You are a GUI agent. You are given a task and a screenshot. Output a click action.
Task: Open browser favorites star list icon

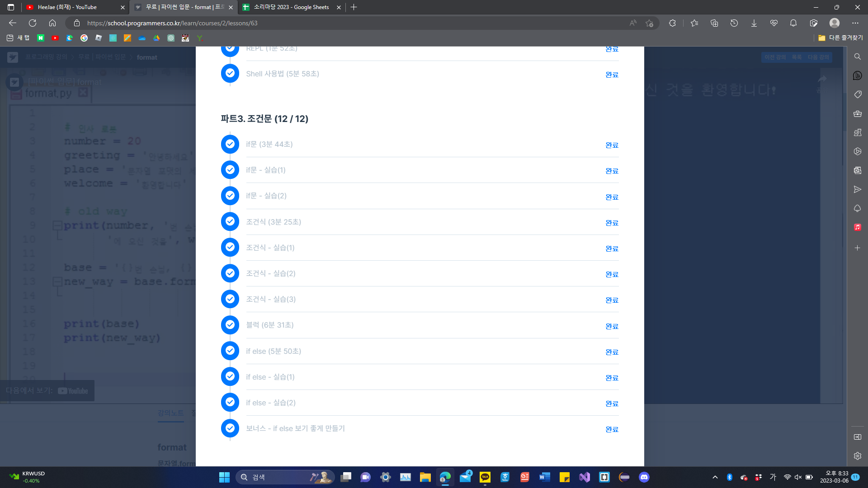coord(694,23)
